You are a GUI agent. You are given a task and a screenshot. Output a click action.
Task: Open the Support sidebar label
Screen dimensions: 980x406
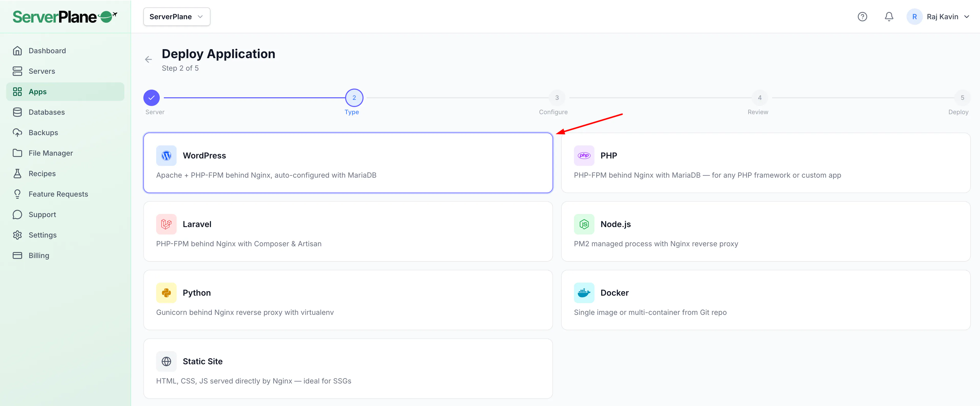pos(42,215)
